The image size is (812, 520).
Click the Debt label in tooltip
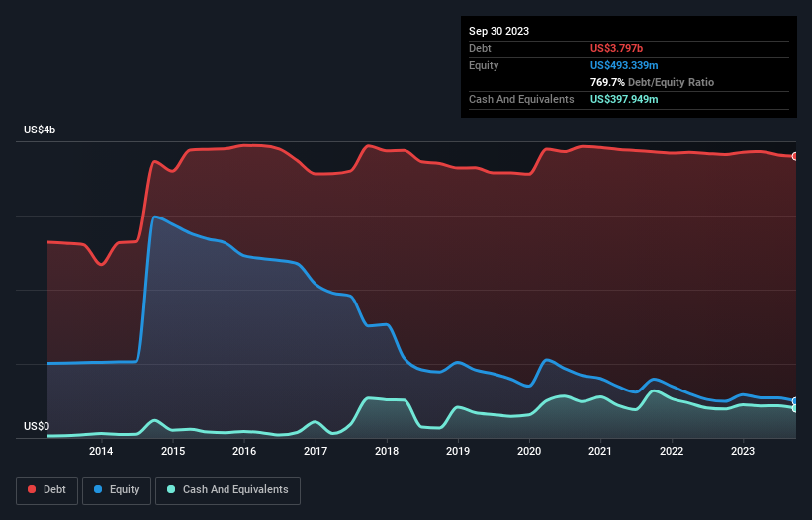pyautogui.click(x=480, y=48)
